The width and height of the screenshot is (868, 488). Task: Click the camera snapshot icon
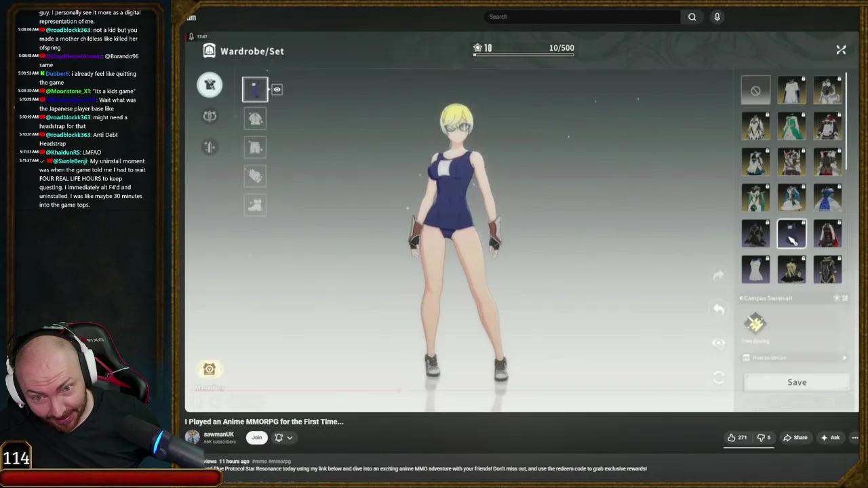tap(209, 369)
